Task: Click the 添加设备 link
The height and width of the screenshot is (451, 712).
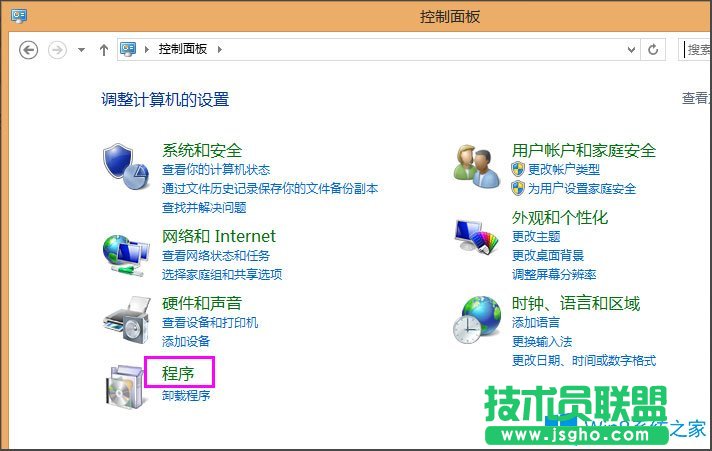Action: pyautogui.click(x=186, y=341)
